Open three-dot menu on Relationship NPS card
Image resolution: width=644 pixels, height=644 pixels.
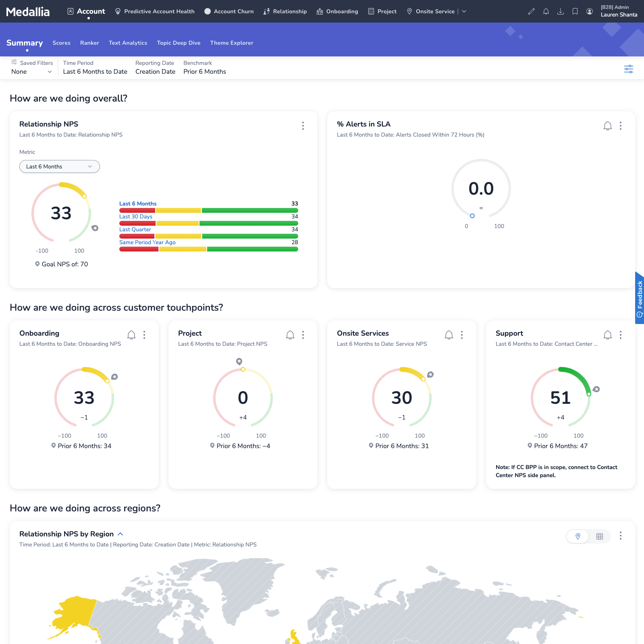point(303,126)
